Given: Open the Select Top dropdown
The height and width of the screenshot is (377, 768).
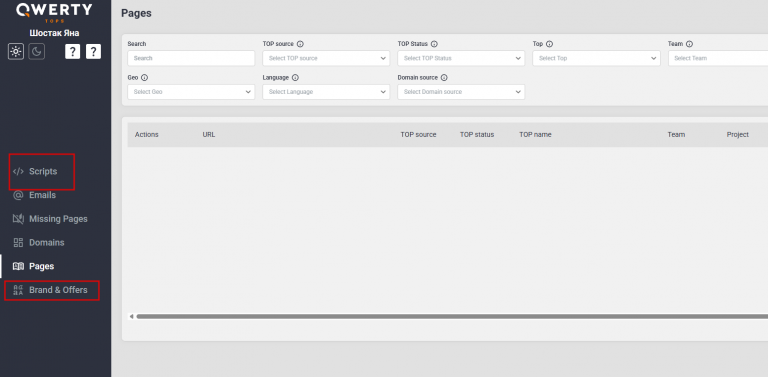Looking at the screenshot, I should [596, 58].
